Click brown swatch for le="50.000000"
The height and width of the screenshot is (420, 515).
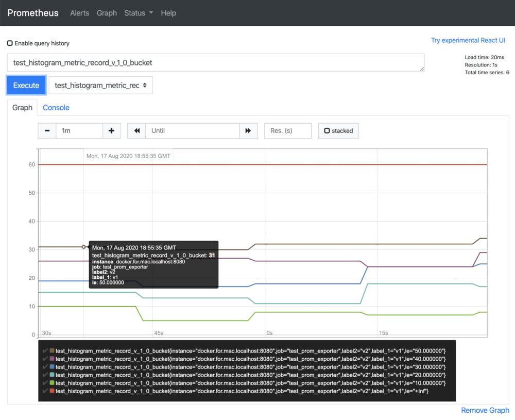52,350
